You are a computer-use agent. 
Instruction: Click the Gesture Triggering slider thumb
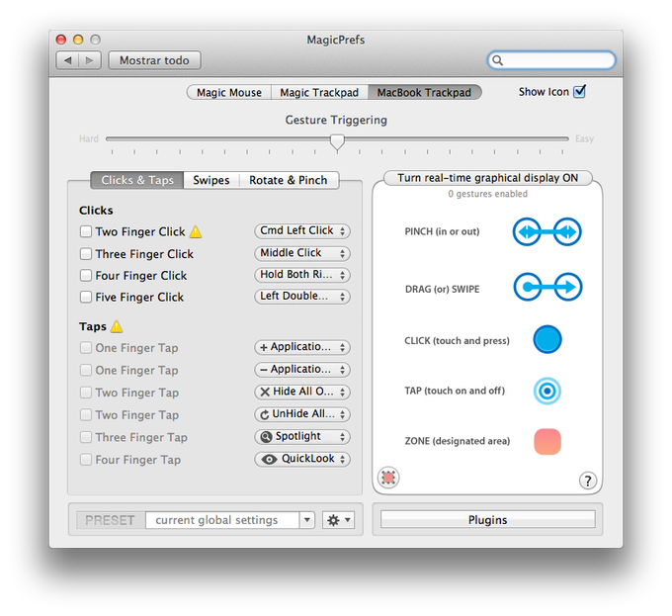coord(337,141)
